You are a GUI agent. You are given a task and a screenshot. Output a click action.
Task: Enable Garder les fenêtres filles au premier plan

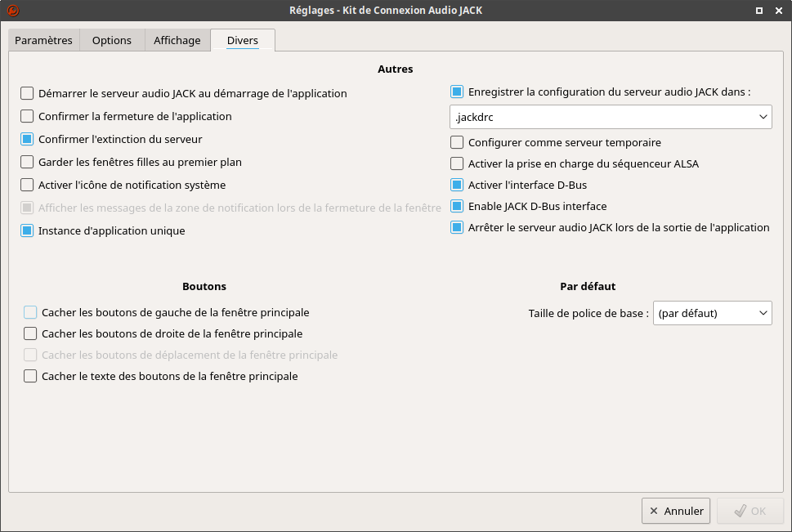(x=28, y=162)
